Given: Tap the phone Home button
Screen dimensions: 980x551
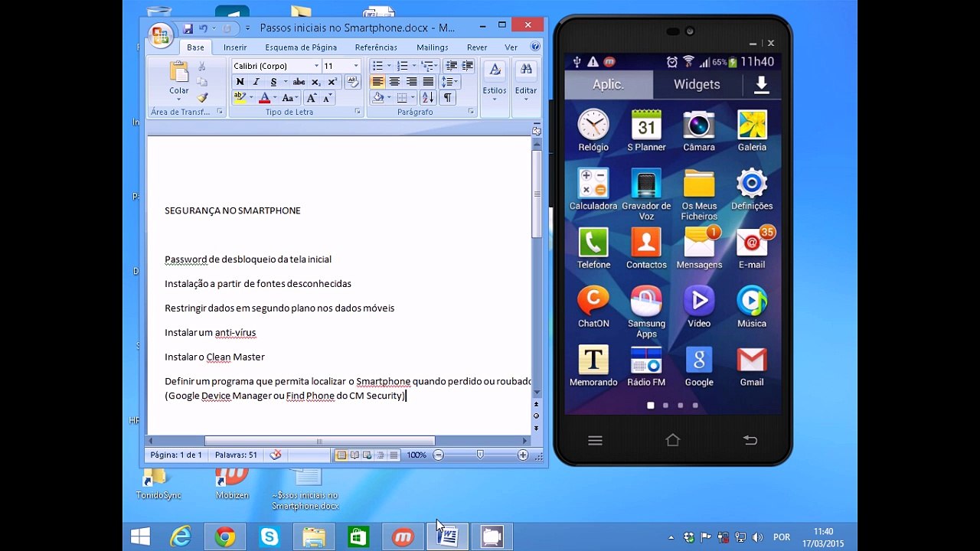Looking at the screenshot, I should [673, 440].
